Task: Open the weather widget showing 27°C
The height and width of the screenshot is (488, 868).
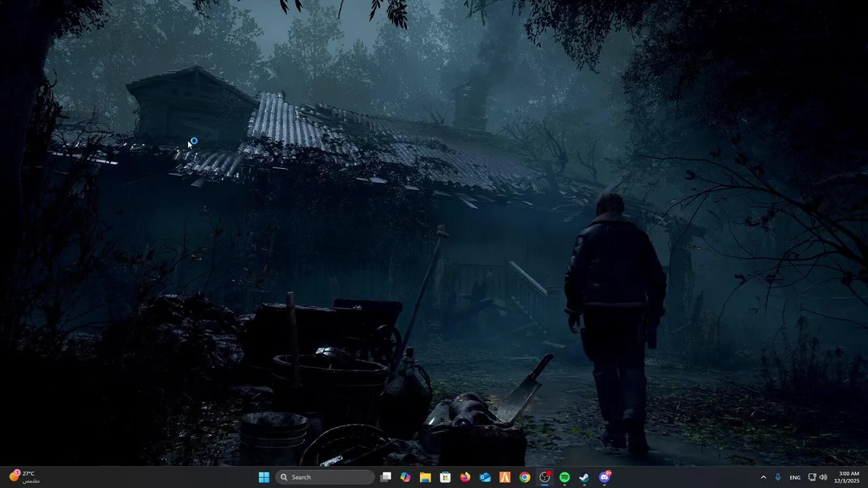Action: 23,477
